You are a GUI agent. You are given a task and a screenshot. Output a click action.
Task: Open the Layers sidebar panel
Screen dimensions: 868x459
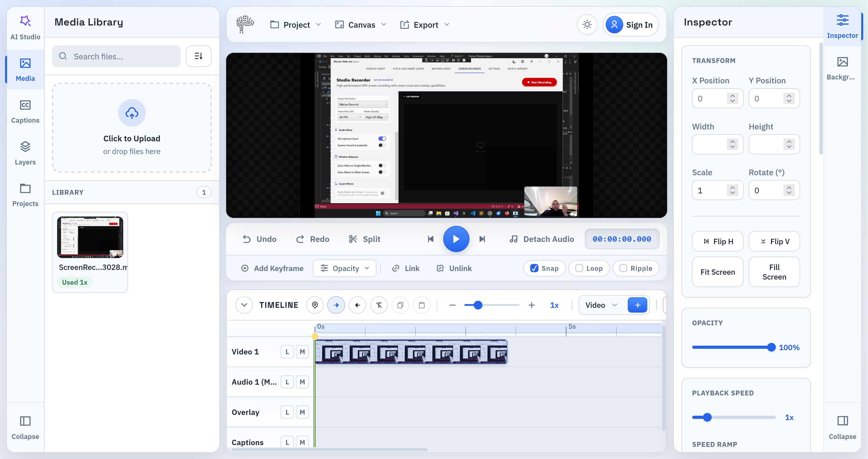point(25,153)
